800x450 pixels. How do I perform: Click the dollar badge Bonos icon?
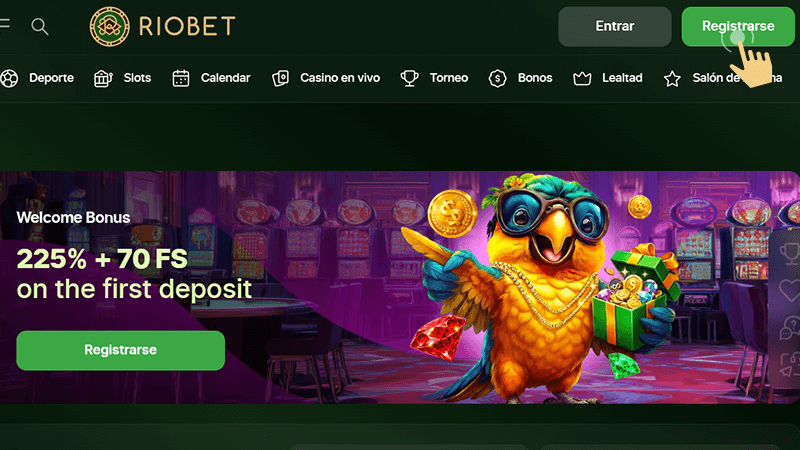pyautogui.click(x=497, y=79)
